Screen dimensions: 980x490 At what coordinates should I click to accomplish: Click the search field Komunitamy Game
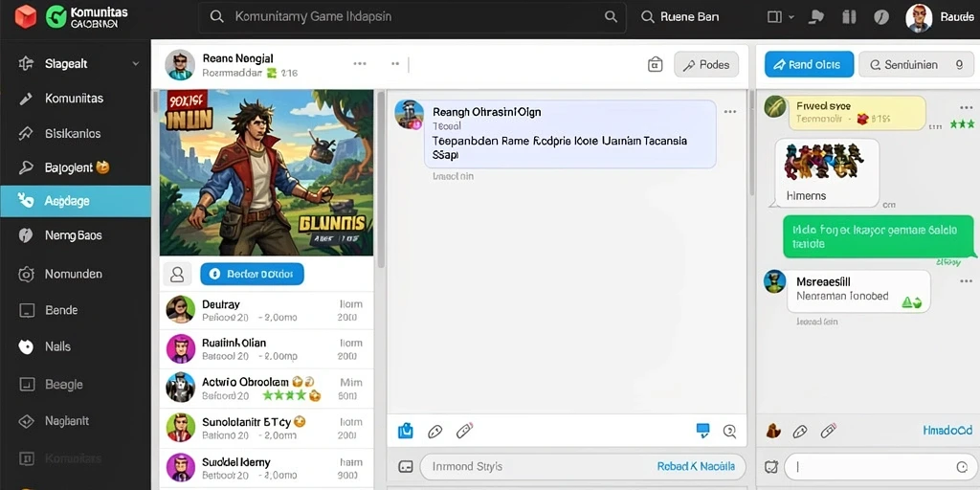412,17
